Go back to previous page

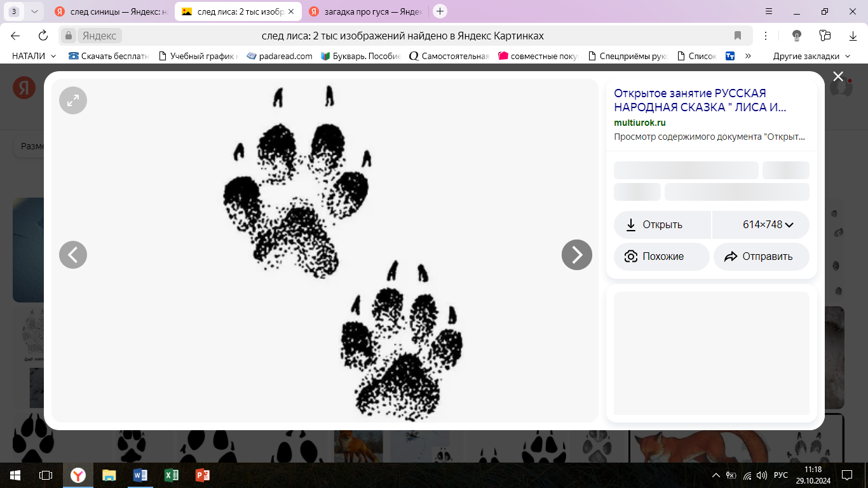pyautogui.click(x=15, y=36)
